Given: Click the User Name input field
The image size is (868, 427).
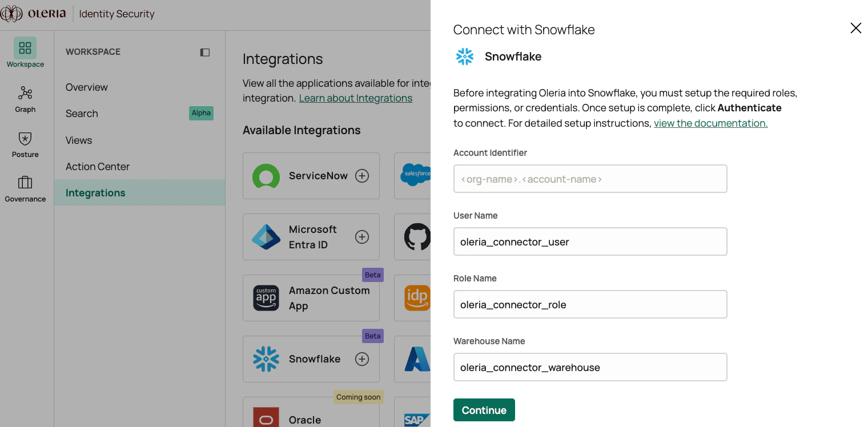Looking at the screenshot, I should (590, 241).
